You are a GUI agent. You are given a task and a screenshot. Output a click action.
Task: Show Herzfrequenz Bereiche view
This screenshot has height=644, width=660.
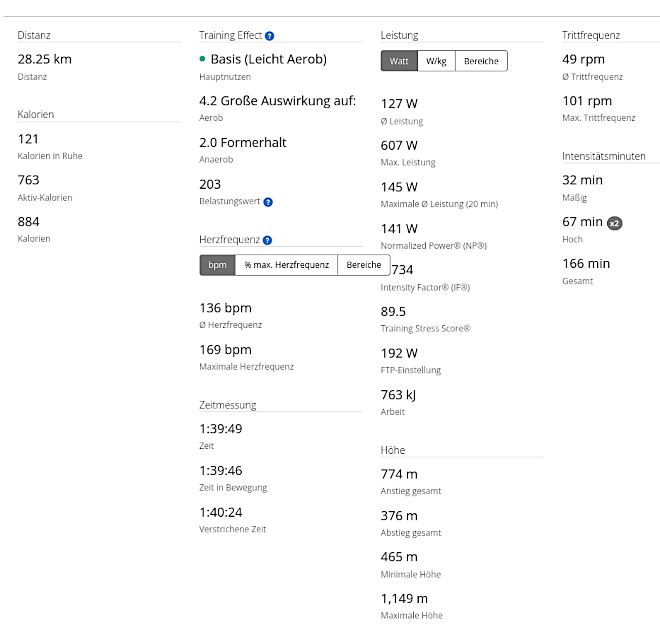pos(363,265)
